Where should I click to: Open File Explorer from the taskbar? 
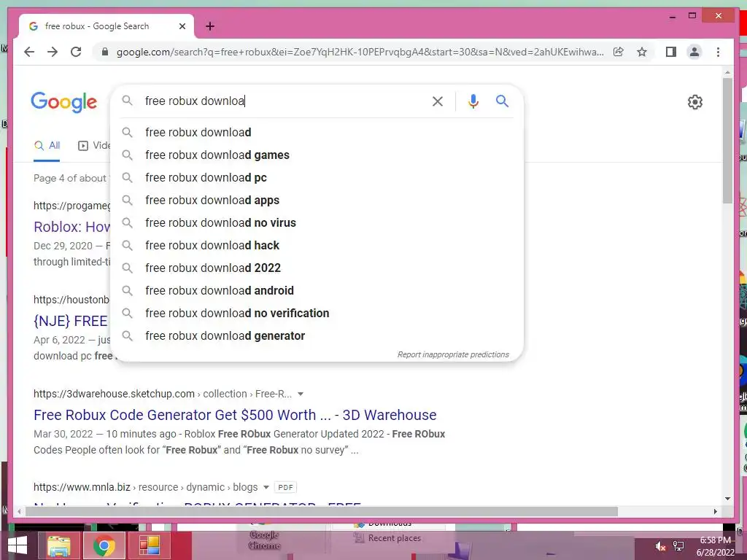(x=58, y=545)
